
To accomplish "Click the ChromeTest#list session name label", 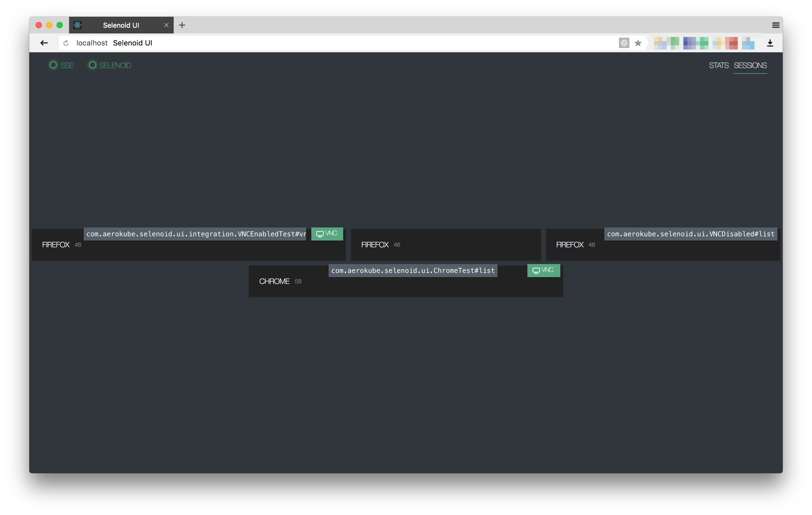I will 413,271.
